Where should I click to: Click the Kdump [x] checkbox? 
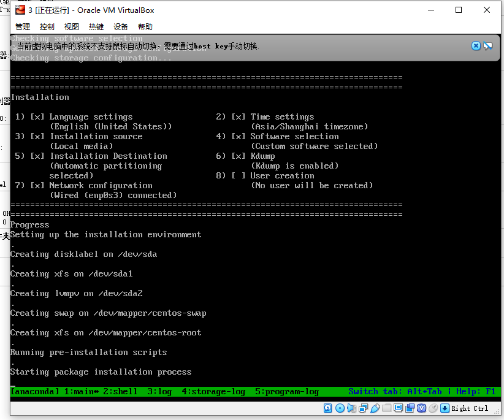coord(239,156)
